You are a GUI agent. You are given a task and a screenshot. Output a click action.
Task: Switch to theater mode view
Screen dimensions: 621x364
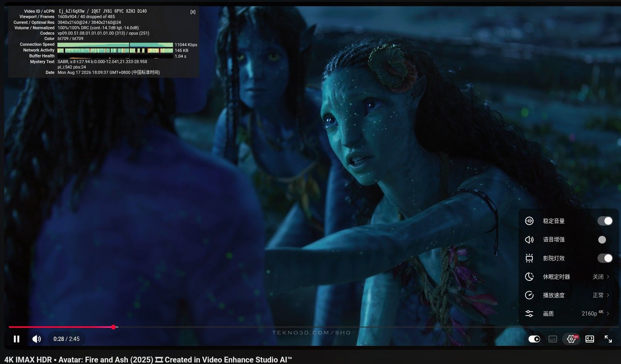(x=590, y=339)
